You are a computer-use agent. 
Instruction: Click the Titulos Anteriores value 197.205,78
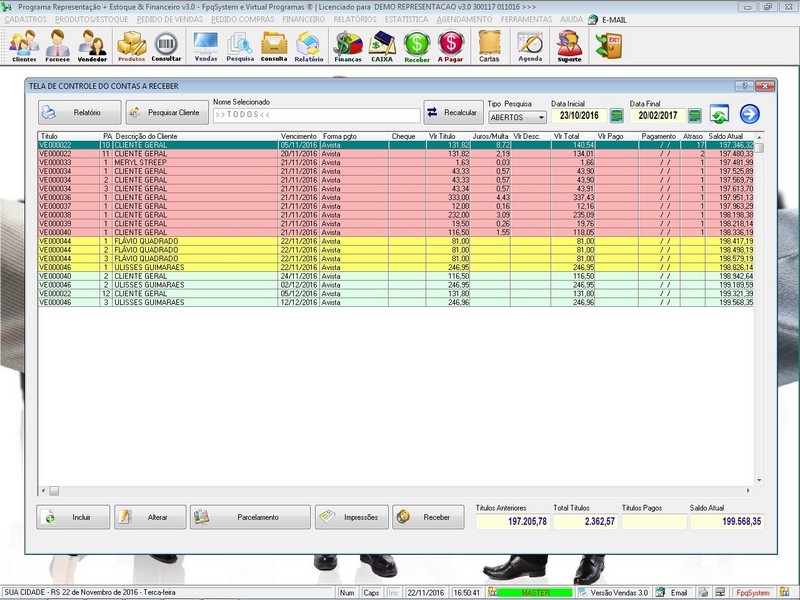(x=512, y=521)
